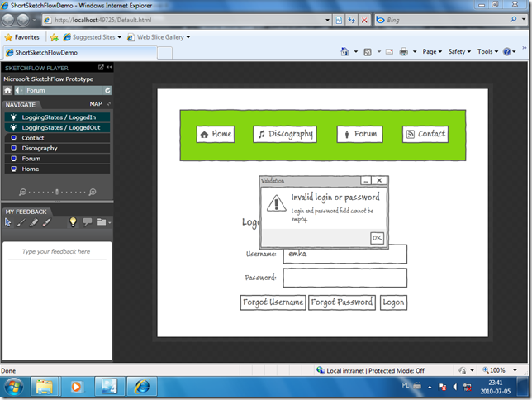Adjust the navigation zoom slider handle

point(57,193)
